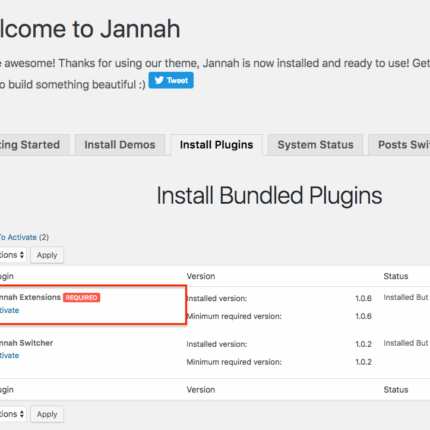This screenshot has width=430, height=430.
Task: Select the Install Plugins tab
Action: pos(216,145)
